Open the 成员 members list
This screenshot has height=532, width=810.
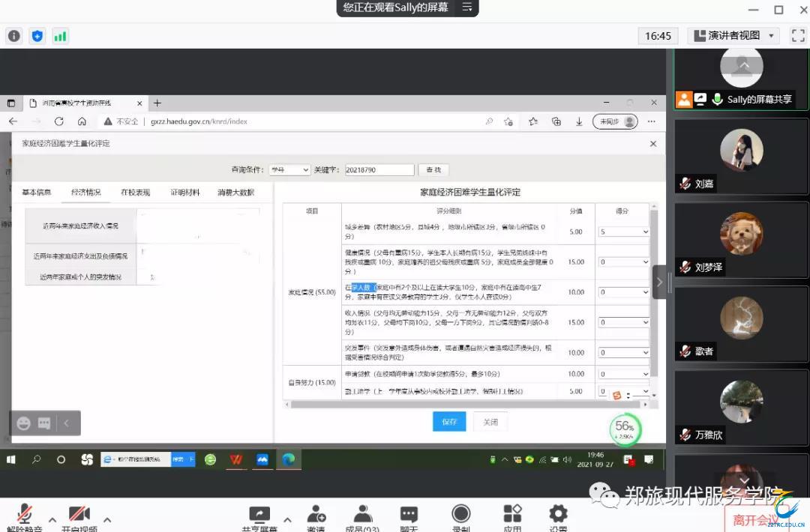pos(363,516)
